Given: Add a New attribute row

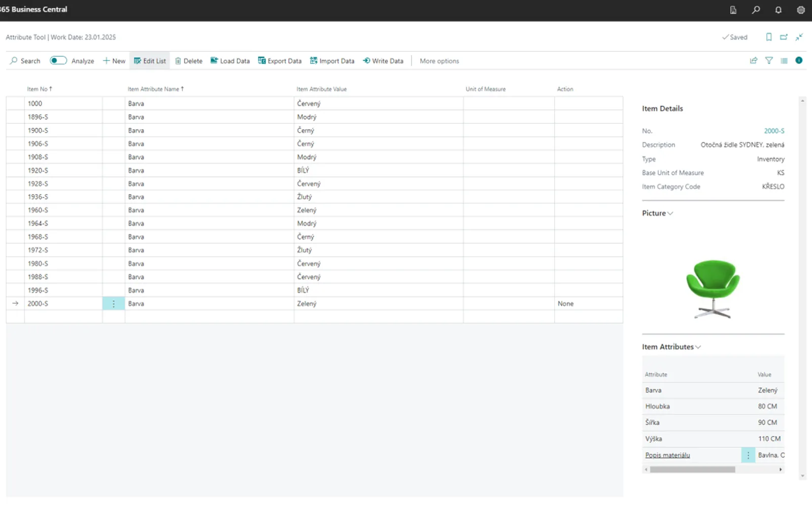Looking at the screenshot, I should 114,61.
